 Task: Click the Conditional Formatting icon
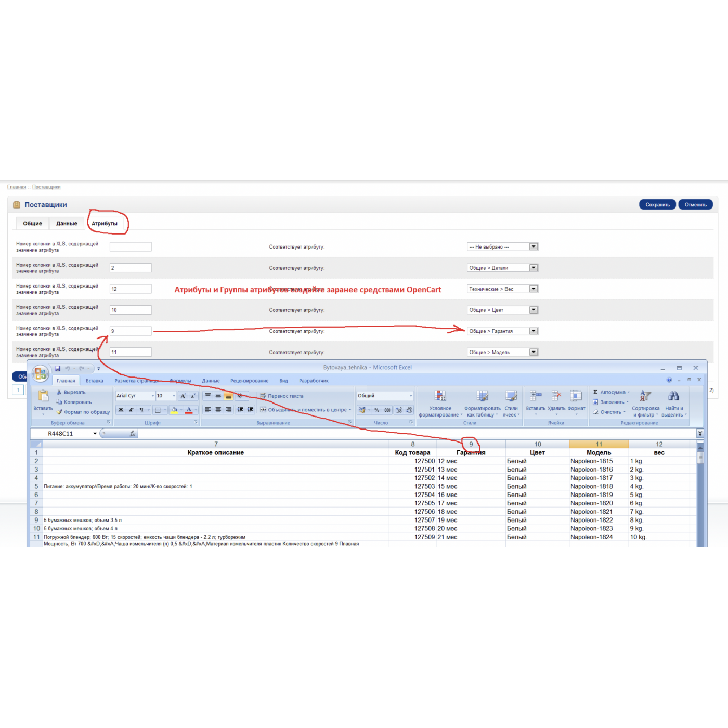pos(440,396)
